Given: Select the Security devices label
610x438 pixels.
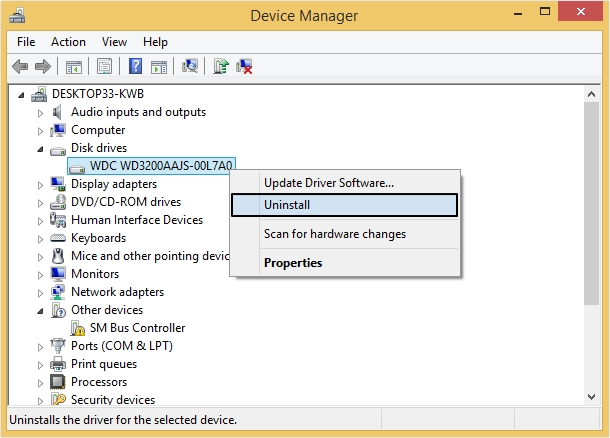Looking at the screenshot, I should (x=113, y=399).
